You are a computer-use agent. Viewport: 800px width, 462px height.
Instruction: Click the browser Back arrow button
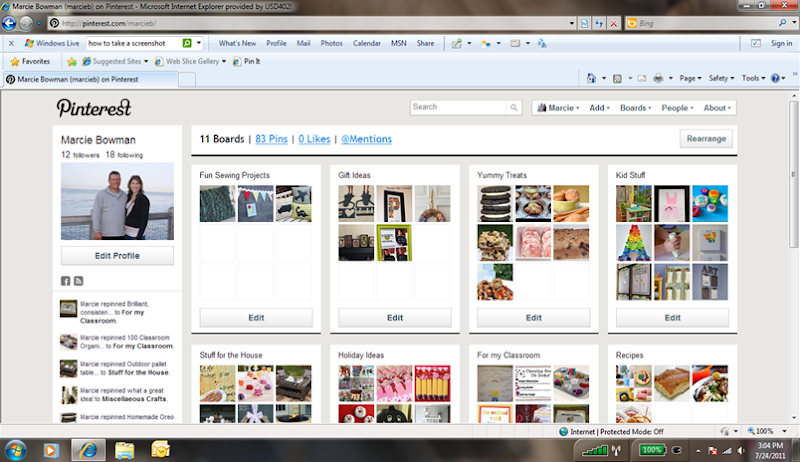pyautogui.click(x=9, y=23)
